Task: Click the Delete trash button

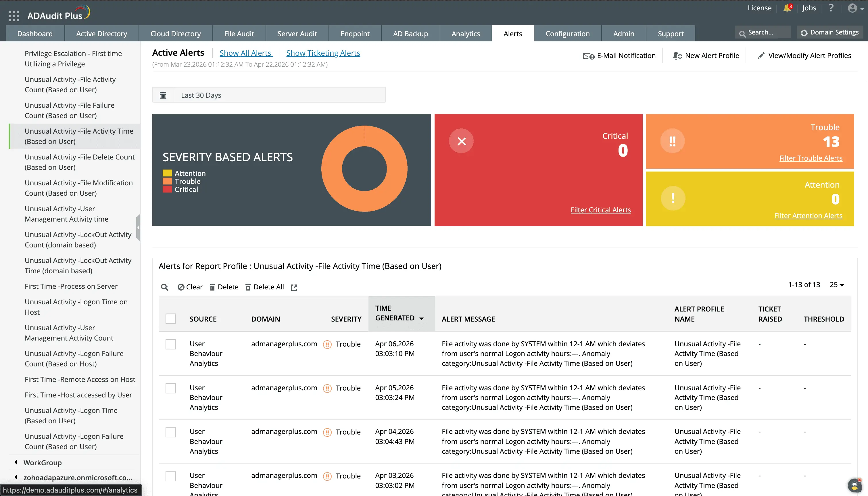Action: [224, 287]
